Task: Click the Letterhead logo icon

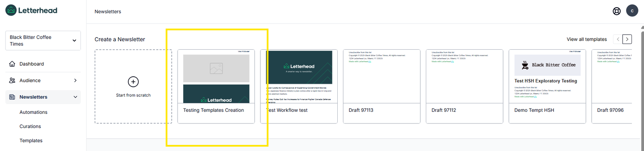Action: pos(11,10)
